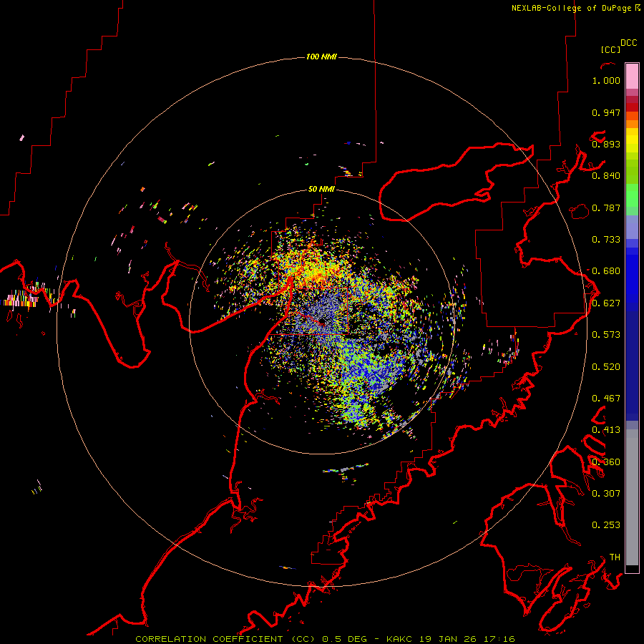Click the 0.520 scale value

[x=606, y=367]
